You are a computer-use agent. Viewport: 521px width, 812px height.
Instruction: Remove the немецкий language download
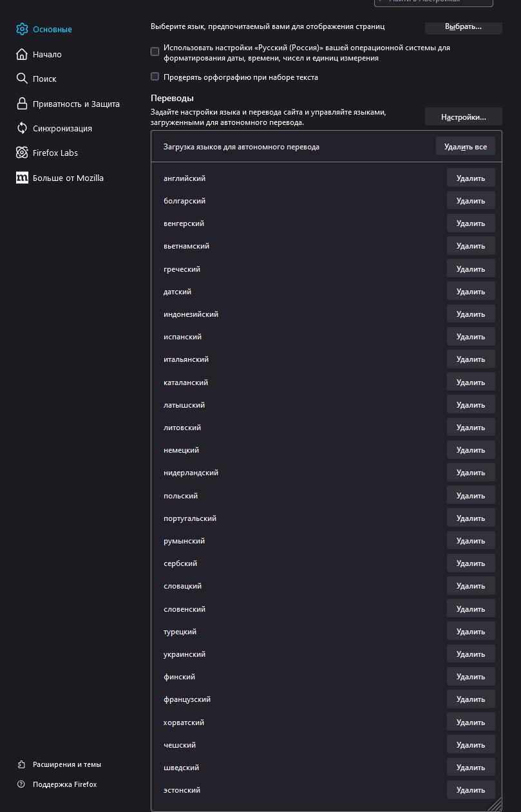pos(470,450)
